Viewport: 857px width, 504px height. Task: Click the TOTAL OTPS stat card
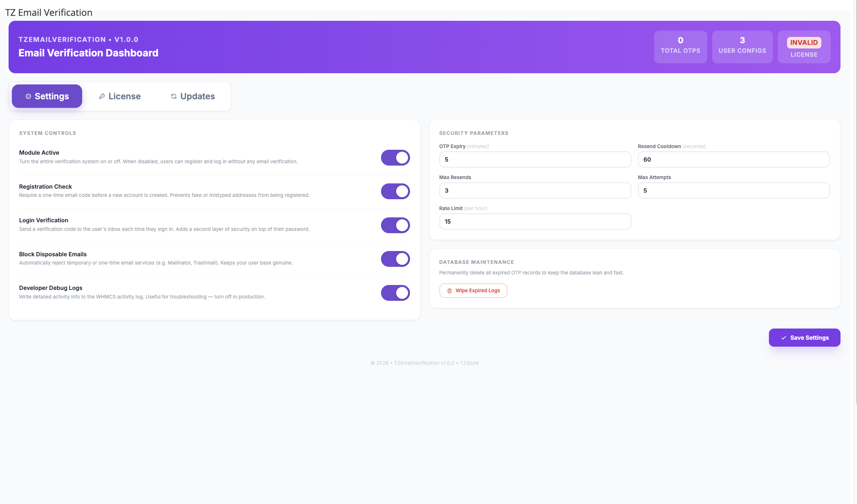pos(680,47)
